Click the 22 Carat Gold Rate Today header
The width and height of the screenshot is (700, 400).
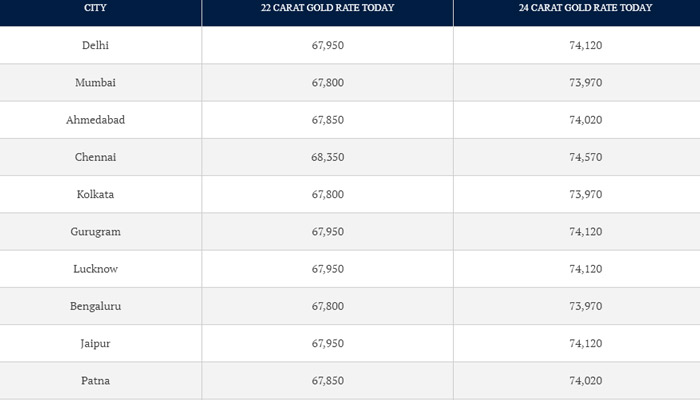click(327, 8)
